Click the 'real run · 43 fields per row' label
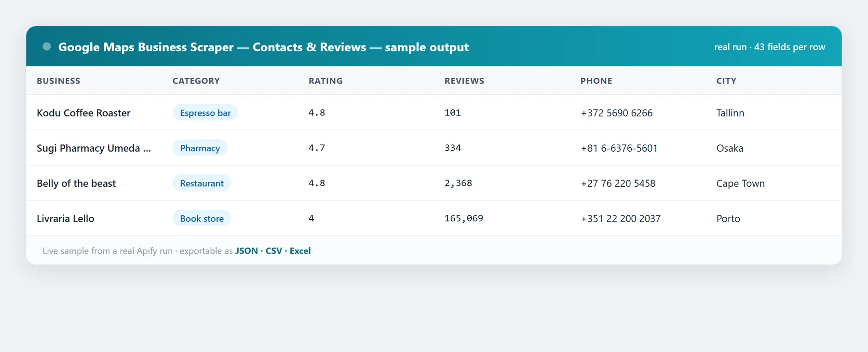This screenshot has width=868, height=352. click(x=770, y=47)
